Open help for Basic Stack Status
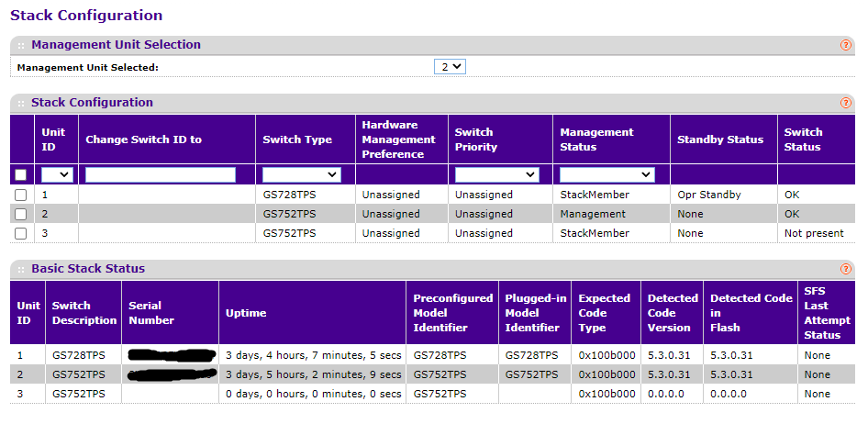The image size is (868, 424). click(845, 269)
